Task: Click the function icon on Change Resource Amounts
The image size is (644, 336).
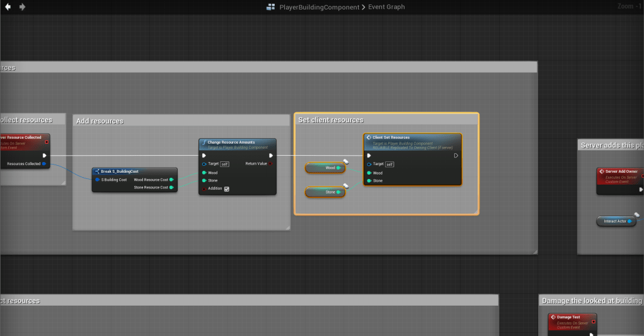Action: (x=204, y=142)
